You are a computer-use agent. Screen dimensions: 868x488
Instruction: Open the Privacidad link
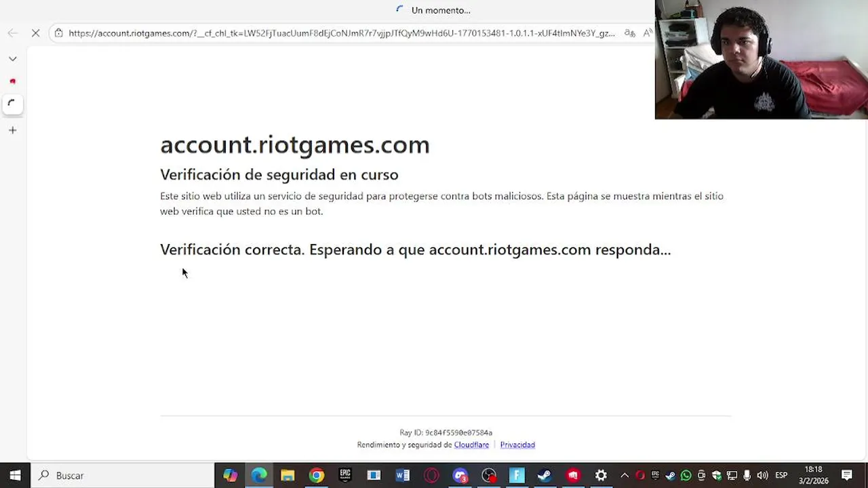click(x=517, y=445)
